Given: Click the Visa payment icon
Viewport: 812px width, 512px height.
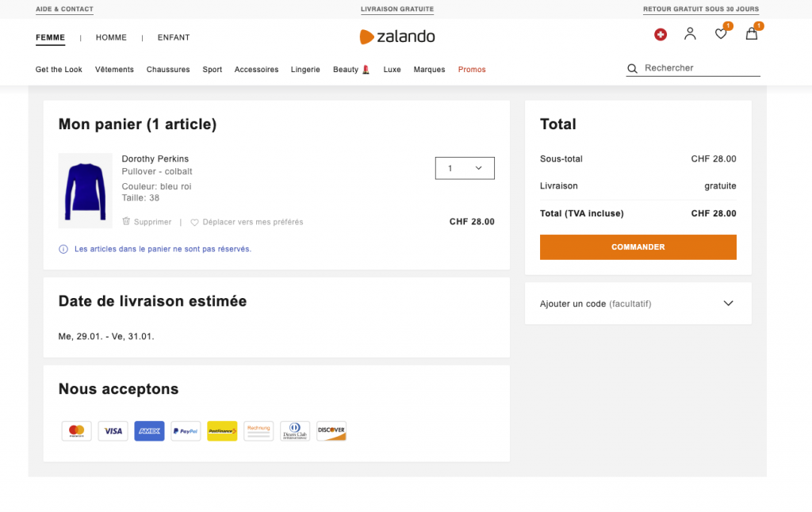Looking at the screenshot, I should [x=113, y=430].
